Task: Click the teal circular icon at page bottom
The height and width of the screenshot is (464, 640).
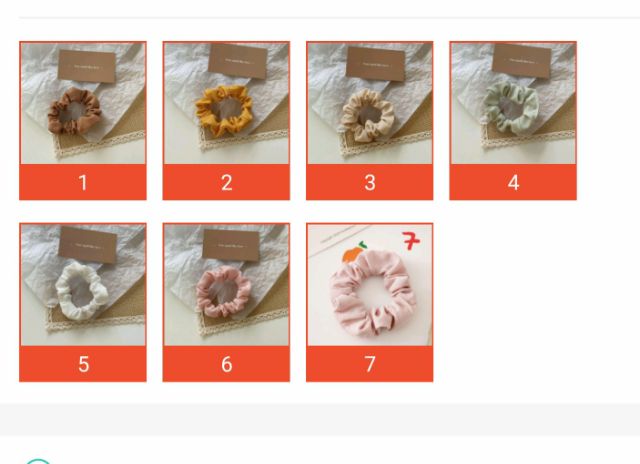Action: (38, 461)
